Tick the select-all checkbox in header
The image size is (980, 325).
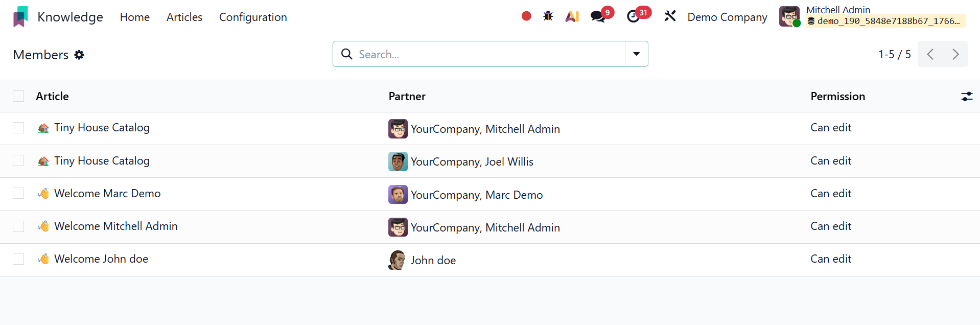18,96
